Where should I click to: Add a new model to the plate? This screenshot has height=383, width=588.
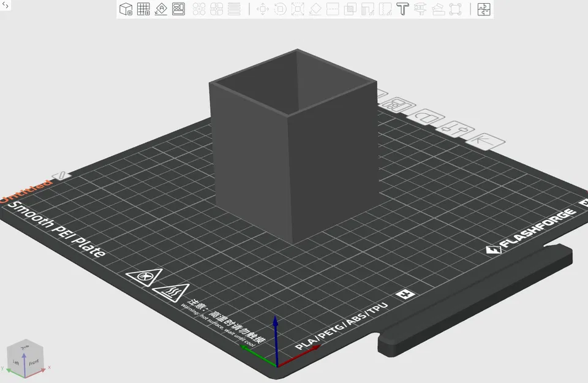pyautogui.click(x=125, y=9)
